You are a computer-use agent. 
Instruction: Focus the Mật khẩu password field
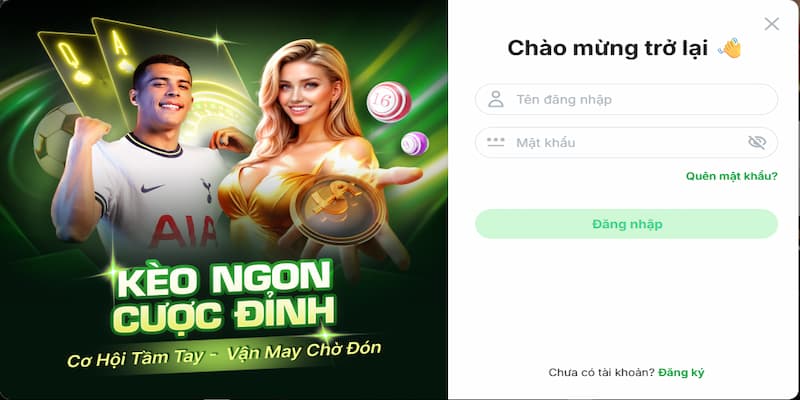point(626,142)
